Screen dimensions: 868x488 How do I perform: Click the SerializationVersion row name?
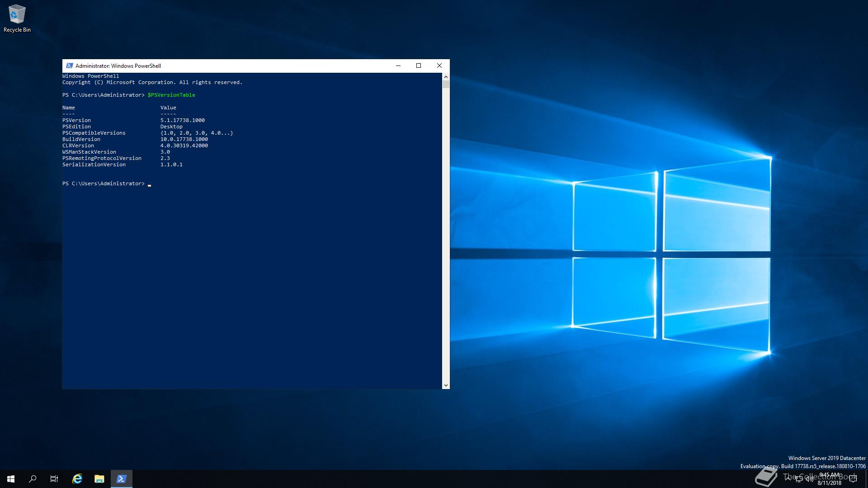(94, 164)
